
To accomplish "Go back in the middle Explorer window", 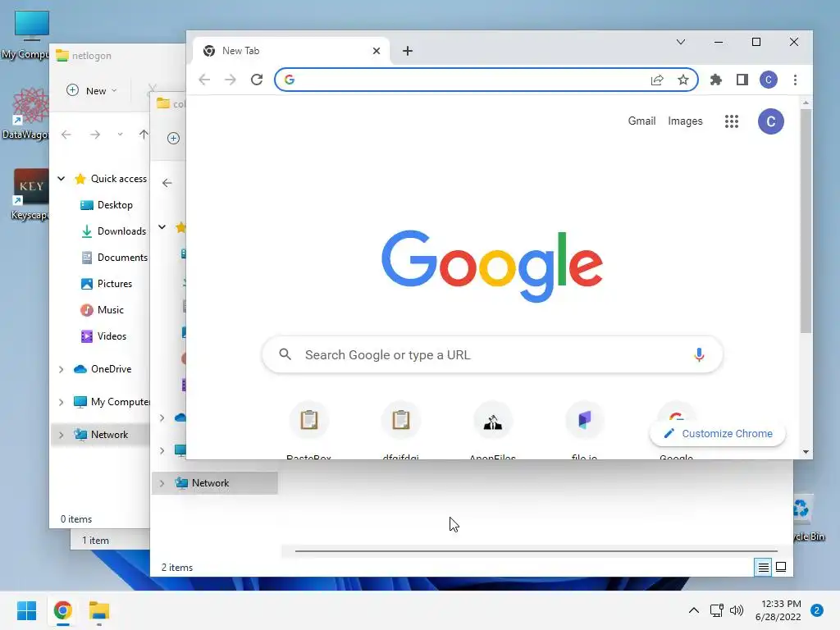I will click(167, 183).
